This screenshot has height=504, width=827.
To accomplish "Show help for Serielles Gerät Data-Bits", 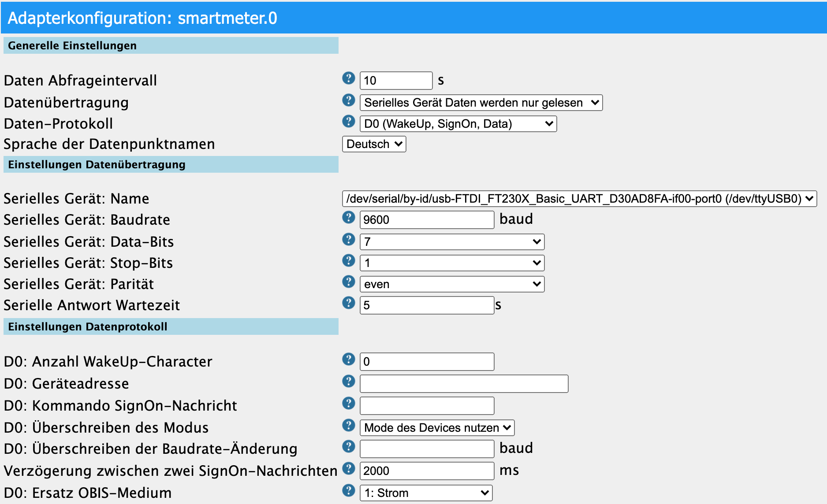I will point(348,239).
